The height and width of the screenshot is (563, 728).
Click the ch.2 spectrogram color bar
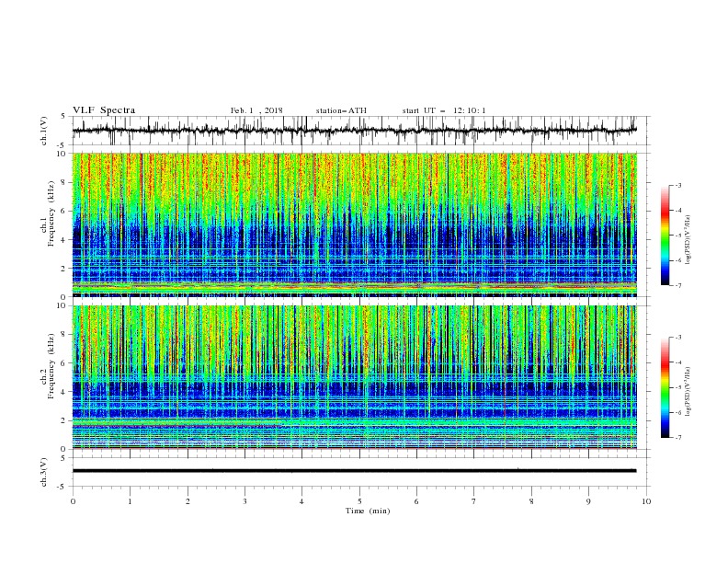[x=665, y=387]
